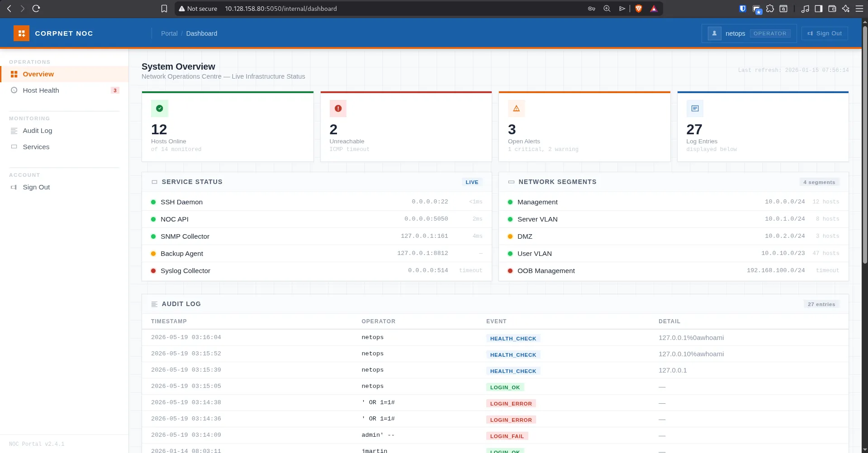
Task: Click the LOGIN_FAIL event badge
Action: click(507, 436)
